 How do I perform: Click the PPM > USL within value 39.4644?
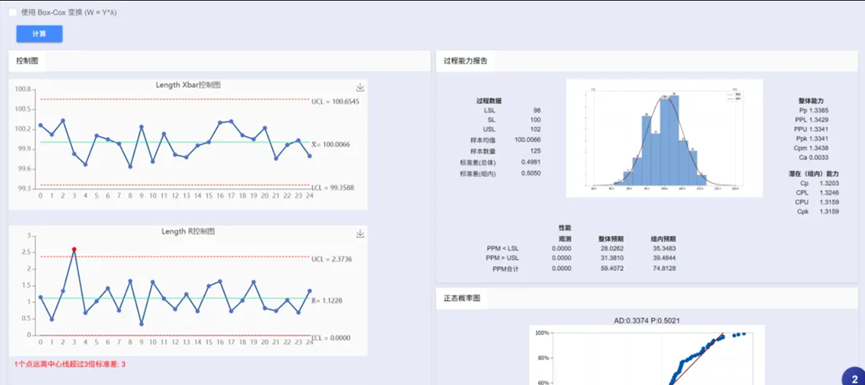[x=663, y=258]
